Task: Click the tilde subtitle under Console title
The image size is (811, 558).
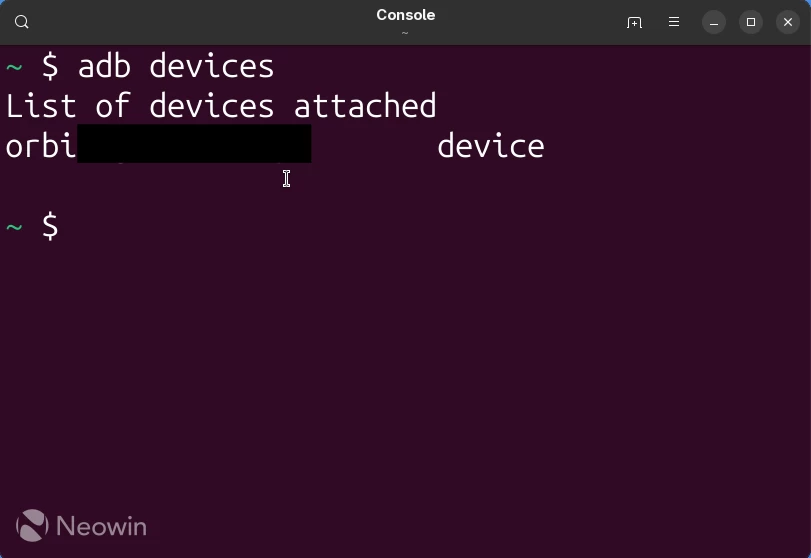Action: pos(405,33)
